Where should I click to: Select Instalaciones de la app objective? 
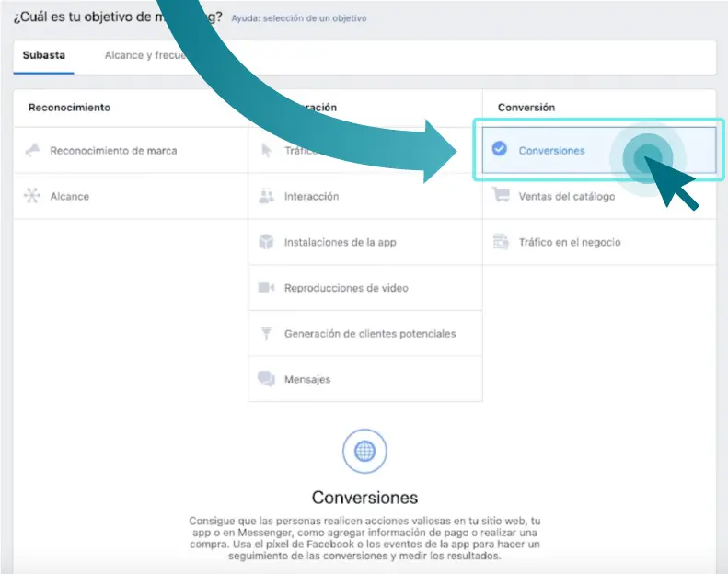[x=341, y=242]
